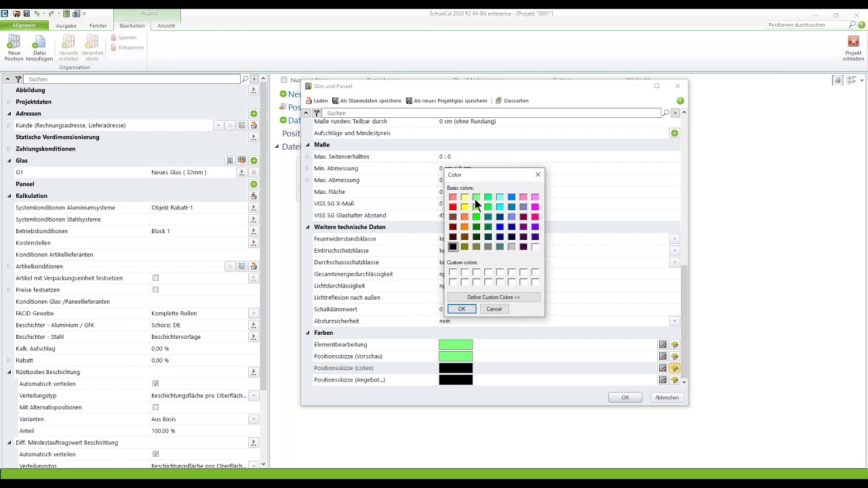Viewport: 868px width, 488px height.
Task: Click OK in the Color dialog
Action: (462, 309)
